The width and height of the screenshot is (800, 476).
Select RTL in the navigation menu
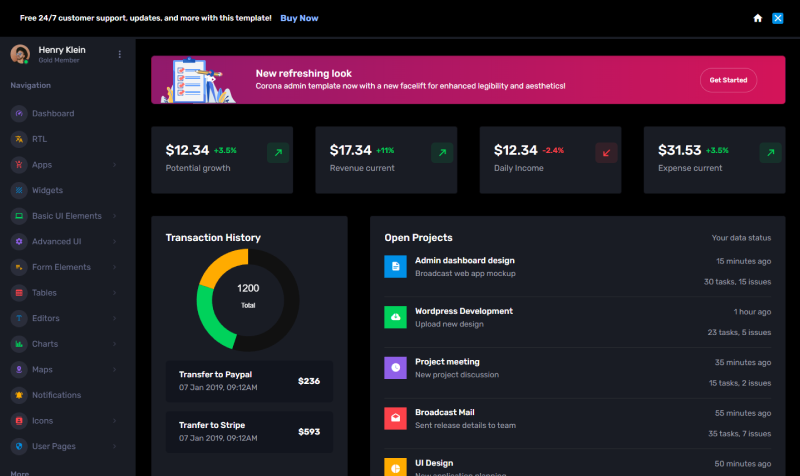39,139
